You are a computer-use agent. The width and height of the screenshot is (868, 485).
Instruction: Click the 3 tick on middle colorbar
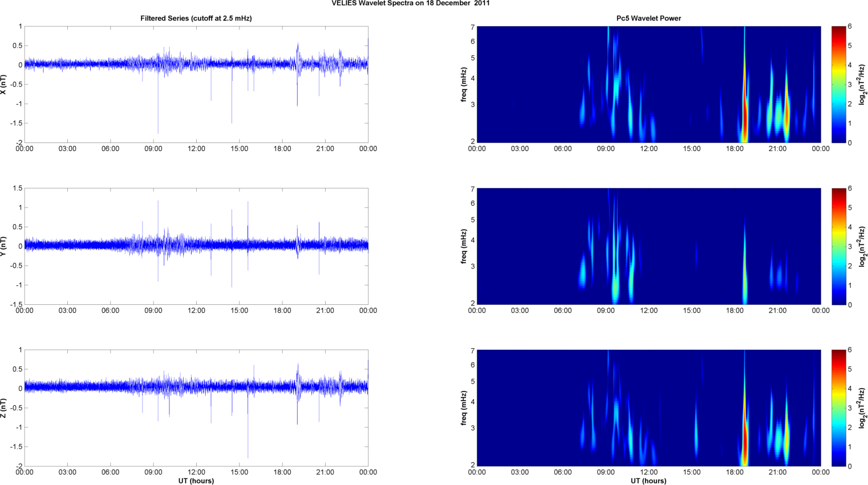(850, 246)
